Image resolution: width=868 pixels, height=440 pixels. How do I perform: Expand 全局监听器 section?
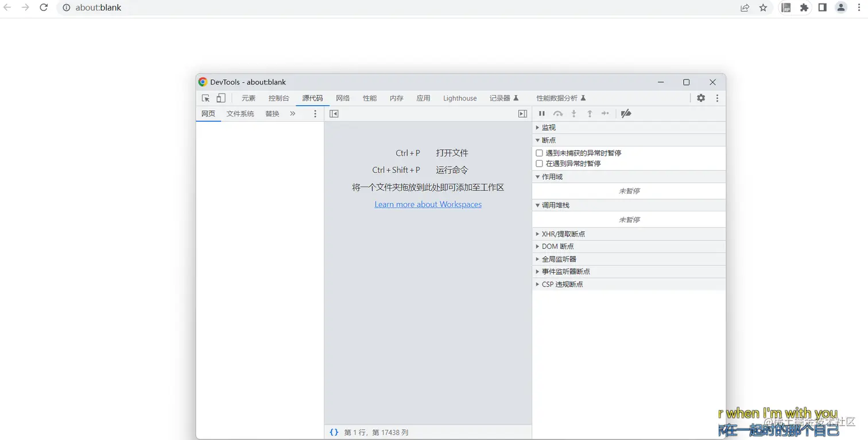(629, 259)
